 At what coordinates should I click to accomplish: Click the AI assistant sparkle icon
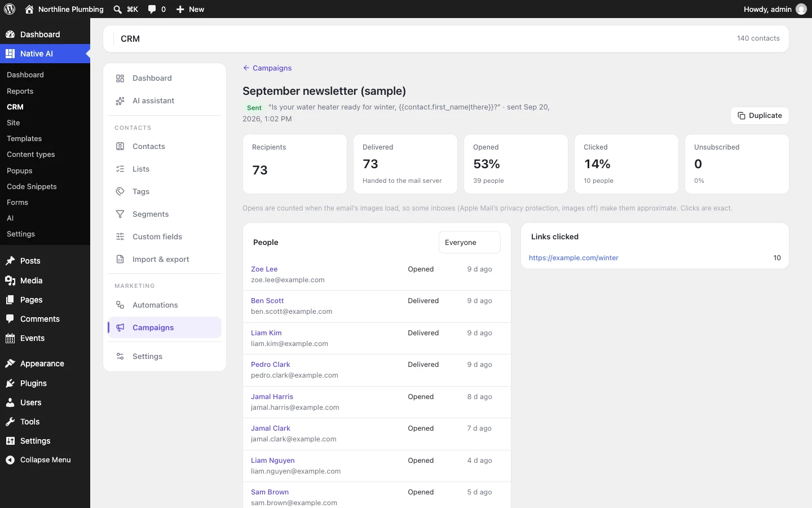(120, 101)
